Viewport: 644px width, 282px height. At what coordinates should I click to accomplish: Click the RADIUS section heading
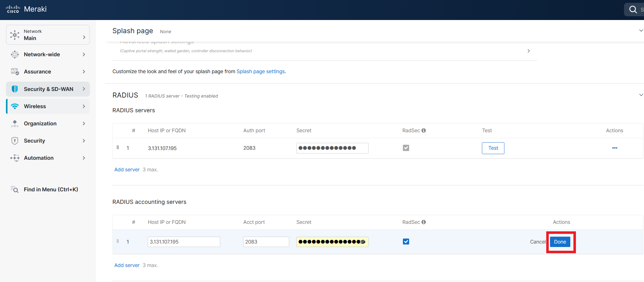125,95
